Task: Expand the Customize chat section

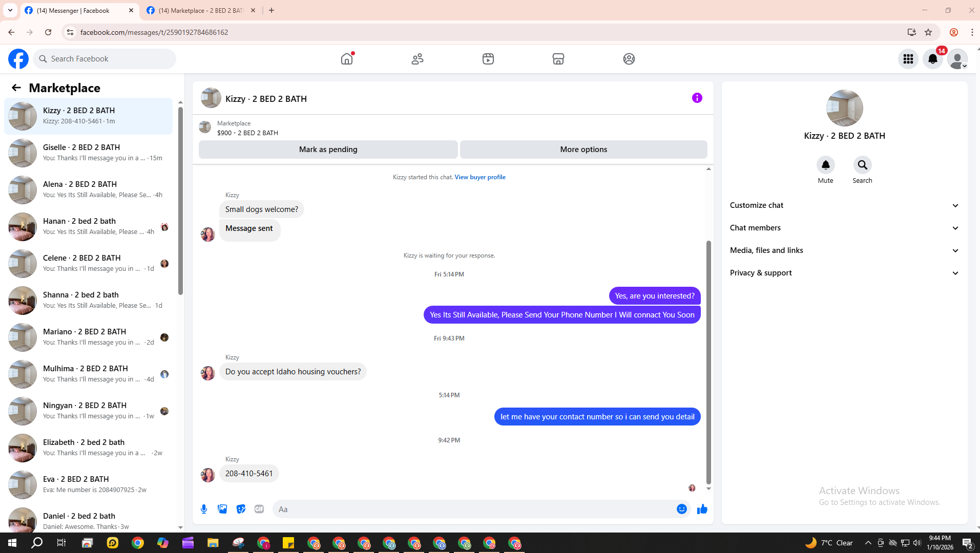Action: [x=844, y=205]
